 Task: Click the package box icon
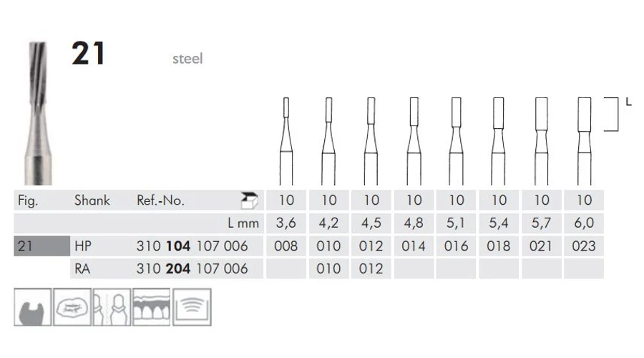pos(249,200)
